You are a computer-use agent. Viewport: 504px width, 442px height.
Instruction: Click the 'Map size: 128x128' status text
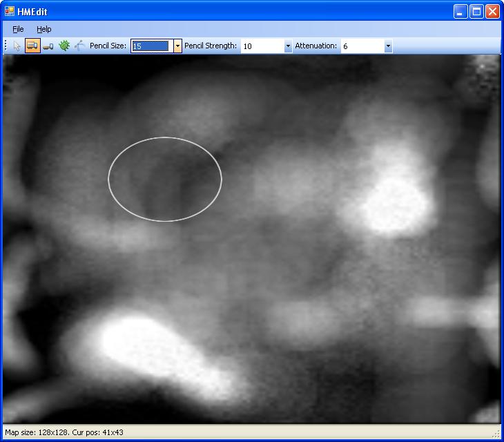(x=36, y=432)
